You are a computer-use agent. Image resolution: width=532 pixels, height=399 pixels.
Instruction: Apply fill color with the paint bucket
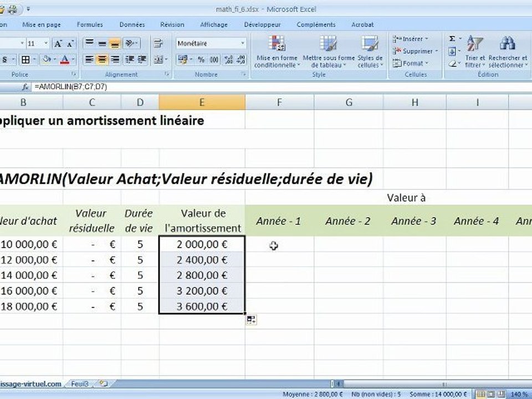tap(47, 60)
